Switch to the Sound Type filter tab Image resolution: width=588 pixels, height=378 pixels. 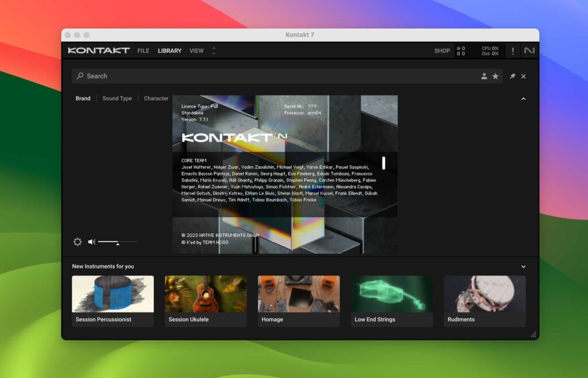coord(117,98)
